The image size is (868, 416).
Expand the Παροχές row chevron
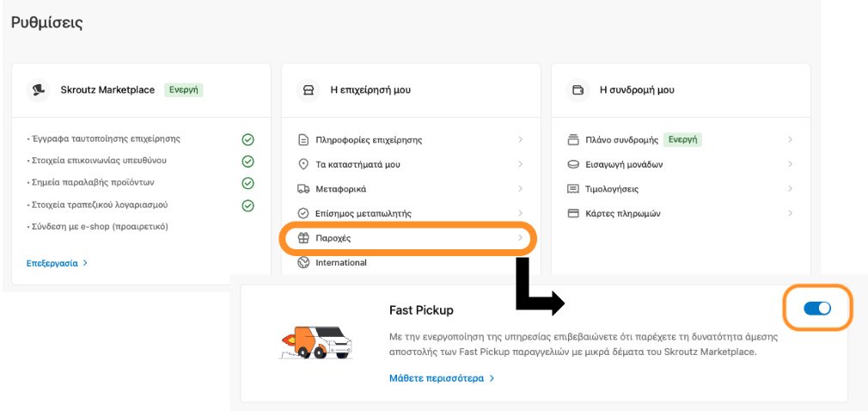(520, 237)
